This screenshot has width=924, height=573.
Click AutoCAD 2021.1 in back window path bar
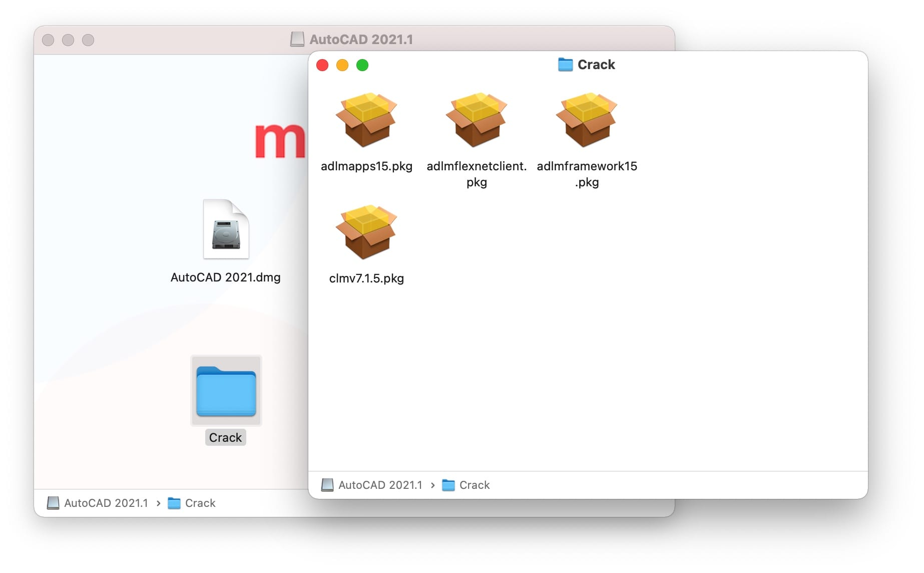coord(106,503)
